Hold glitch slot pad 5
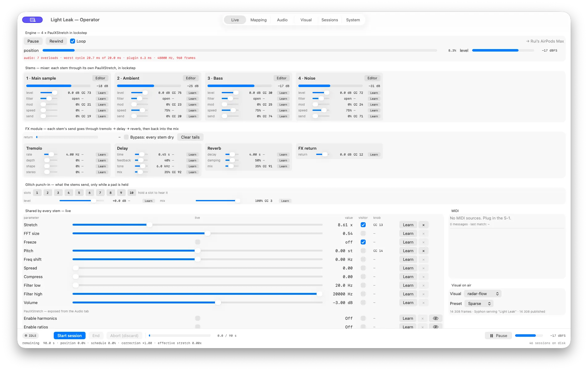Image resolution: width=588 pixels, height=371 pixels. pos(79,193)
